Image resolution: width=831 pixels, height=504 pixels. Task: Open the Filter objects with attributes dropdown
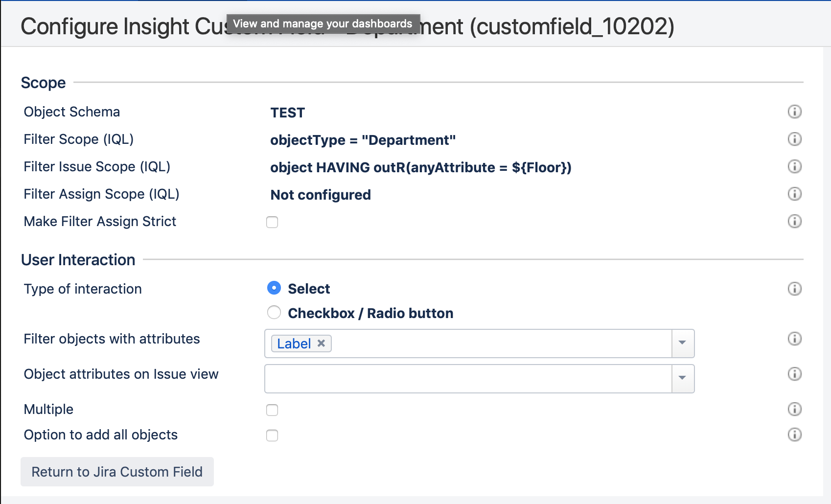pyautogui.click(x=683, y=344)
